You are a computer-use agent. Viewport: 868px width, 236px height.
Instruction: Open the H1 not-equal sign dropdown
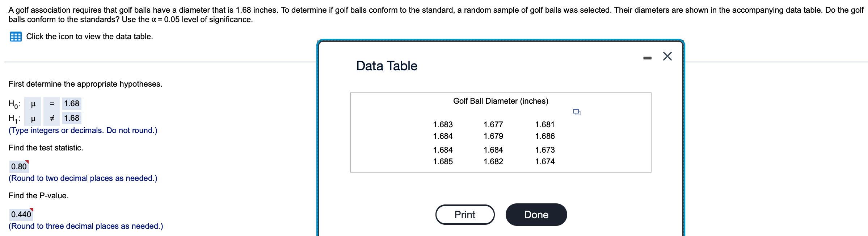[x=52, y=118]
